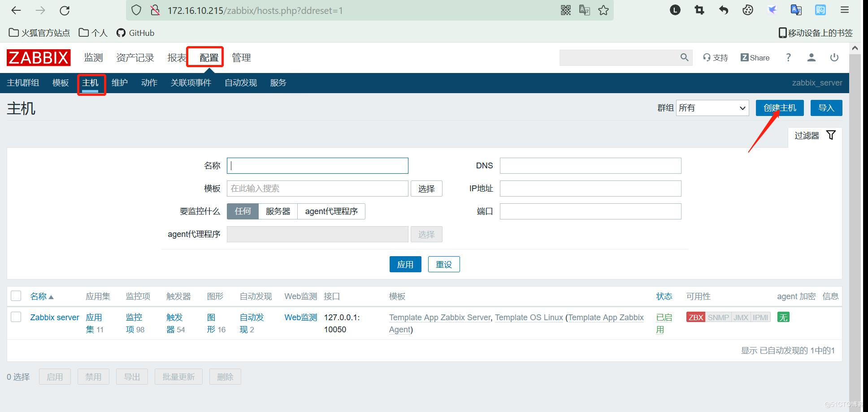The width and height of the screenshot is (868, 412).
Task: Open Zabbix help question mark icon
Action: 788,57
